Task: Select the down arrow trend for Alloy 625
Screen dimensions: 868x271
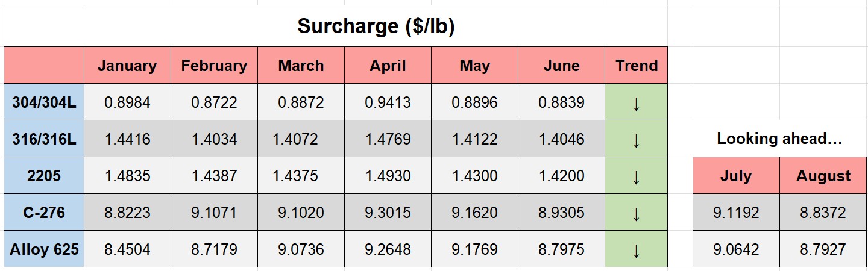Action: 636,249
